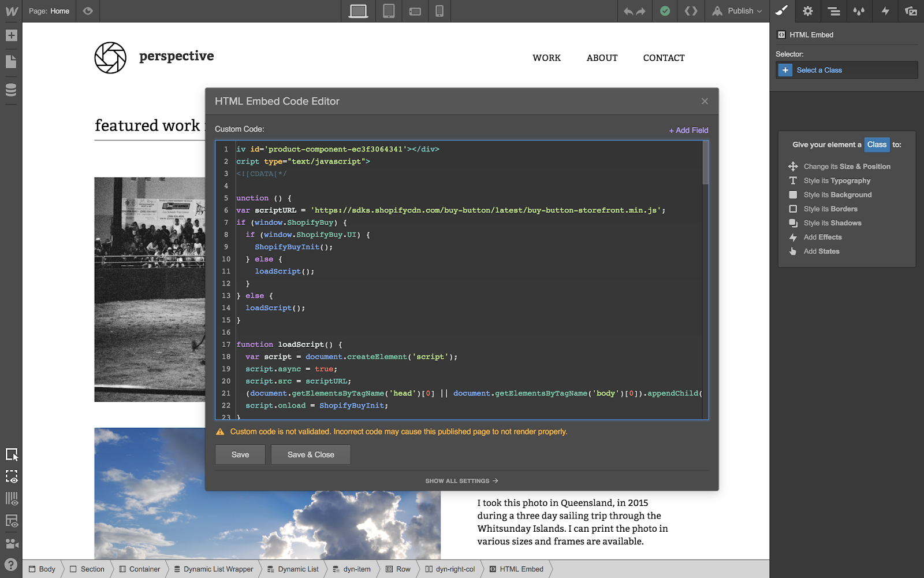Open the Element Settings gear panel
924x578 pixels.
point(807,11)
